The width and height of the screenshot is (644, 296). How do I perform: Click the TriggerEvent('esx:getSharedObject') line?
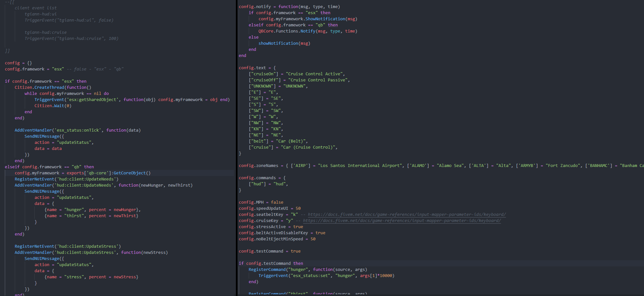point(132,99)
